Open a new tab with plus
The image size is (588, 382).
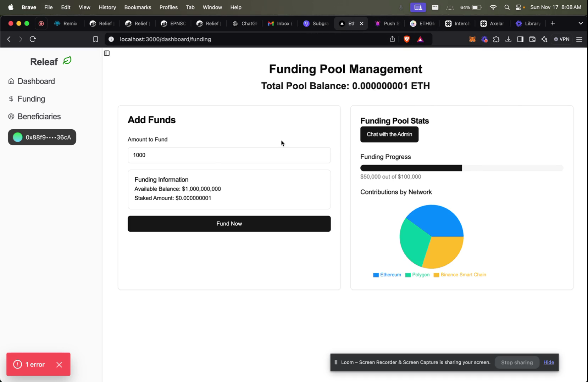(x=553, y=23)
